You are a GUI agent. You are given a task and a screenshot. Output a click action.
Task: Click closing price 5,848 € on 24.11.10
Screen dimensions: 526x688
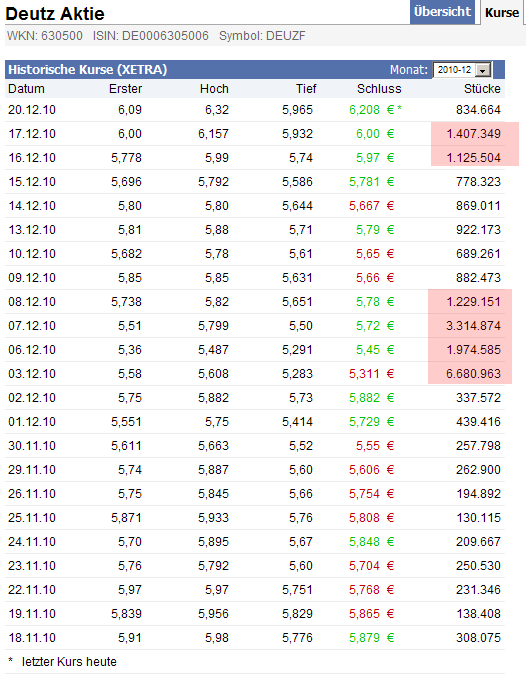pos(372,541)
